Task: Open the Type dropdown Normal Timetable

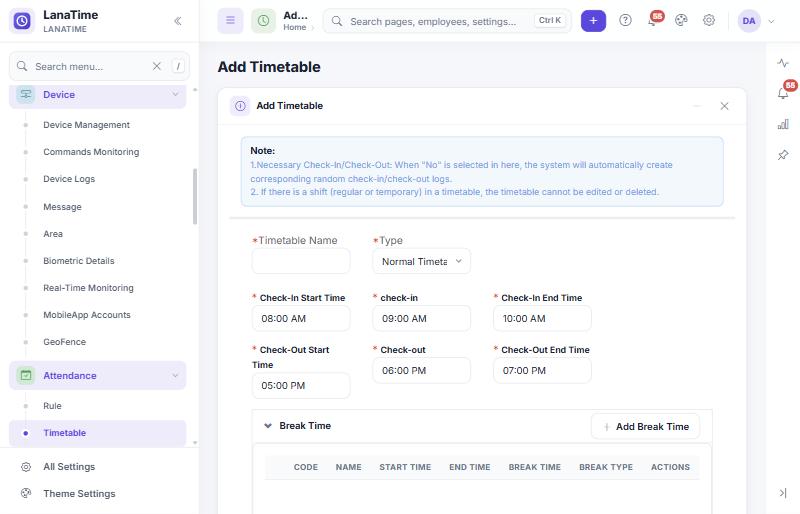Action: tap(421, 261)
